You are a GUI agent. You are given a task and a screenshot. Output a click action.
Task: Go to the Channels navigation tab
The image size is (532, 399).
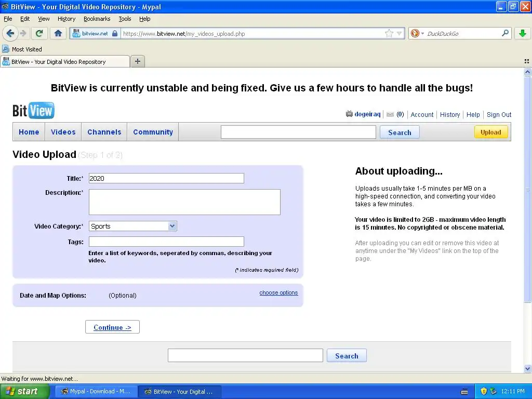pyautogui.click(x=104, y=132)
